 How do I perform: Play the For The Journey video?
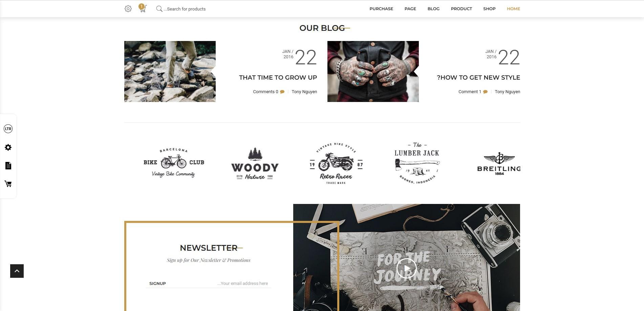click(x=406, y=268)
